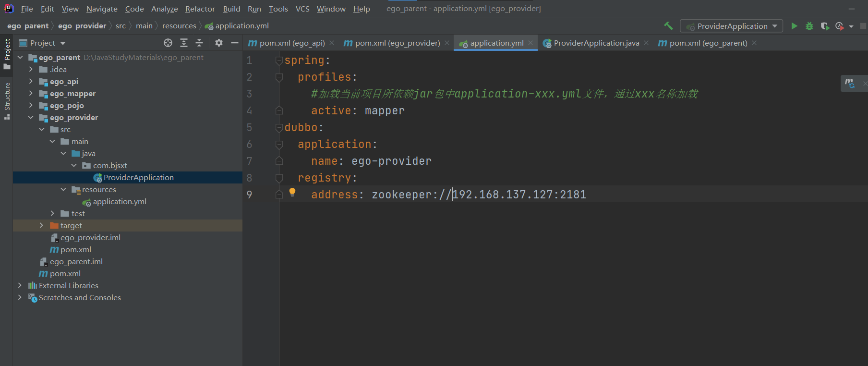Expand the target folder
This screenshot has height=366, width=868.
pyautogui.click(x=41, y=225)
